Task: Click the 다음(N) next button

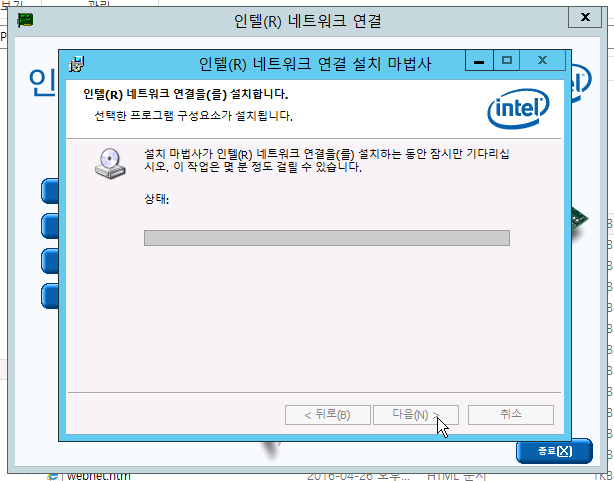Action: [415, 415]
